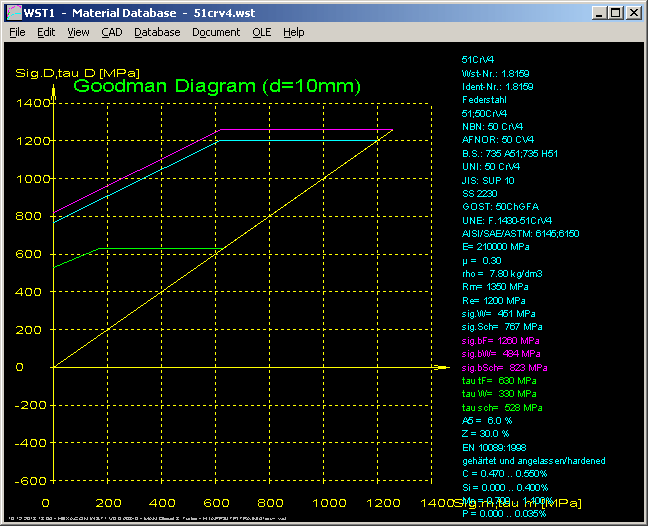This screenshot has height=526, width=648.
Task: Click the Sig.D,tau D [MPa] axis label
Action: [76, 72]
